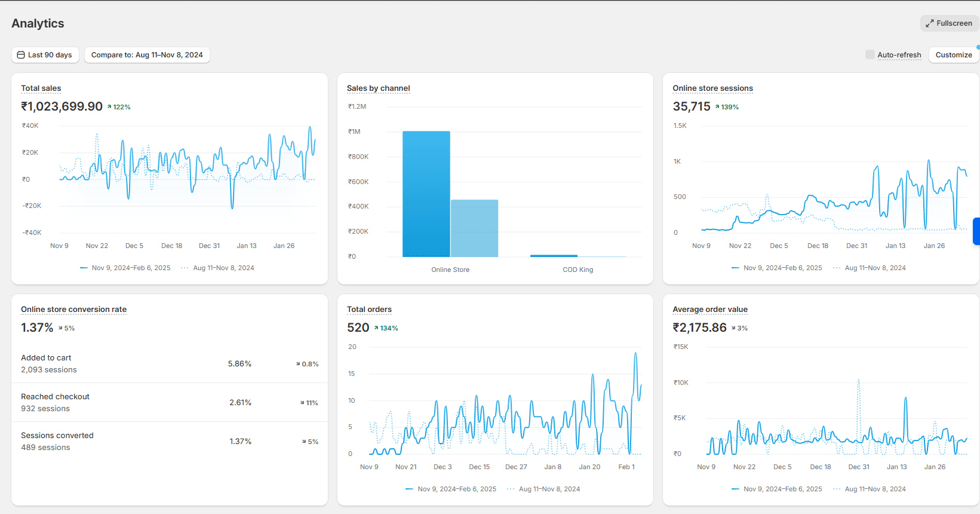Open the Total sales report
Viewport: 980px width, 514px height.
pos(41,88)
